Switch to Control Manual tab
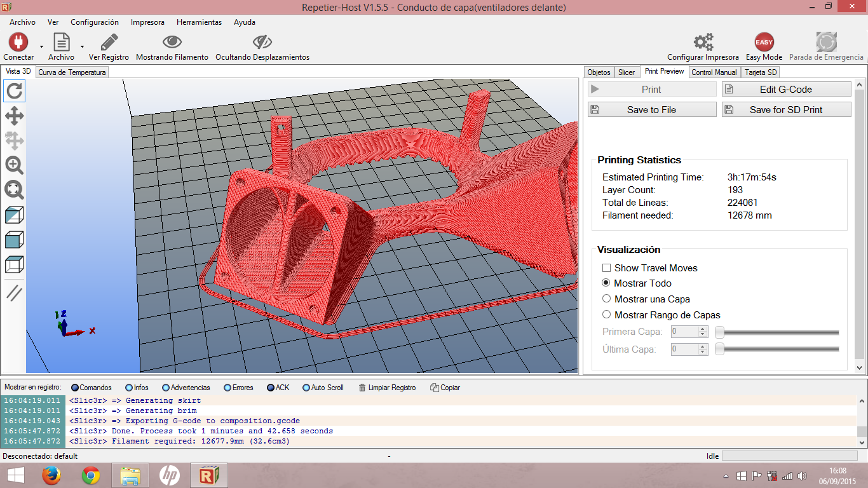Screen dimensions: 868x488 [714, 72]
